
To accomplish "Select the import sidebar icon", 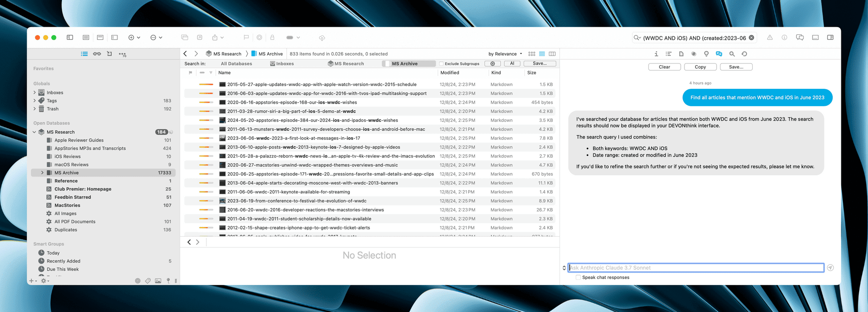I will [109, 54].
